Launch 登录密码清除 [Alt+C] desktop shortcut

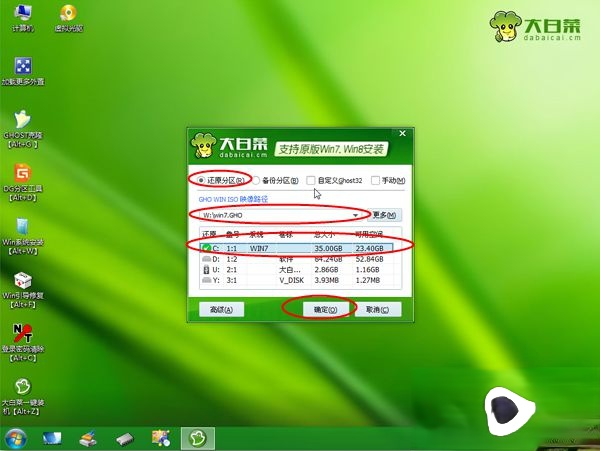23,343
